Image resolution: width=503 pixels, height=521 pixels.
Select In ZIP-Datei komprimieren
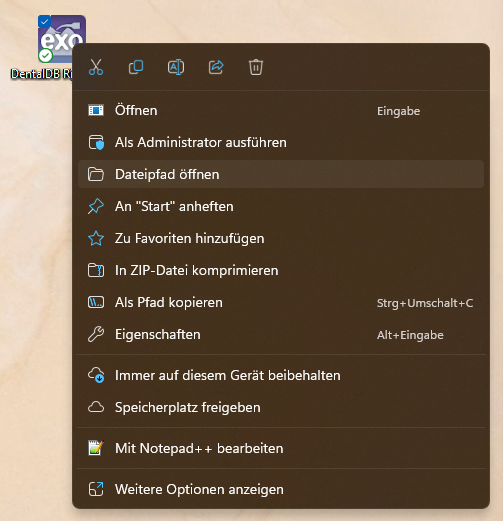(281, 270)
